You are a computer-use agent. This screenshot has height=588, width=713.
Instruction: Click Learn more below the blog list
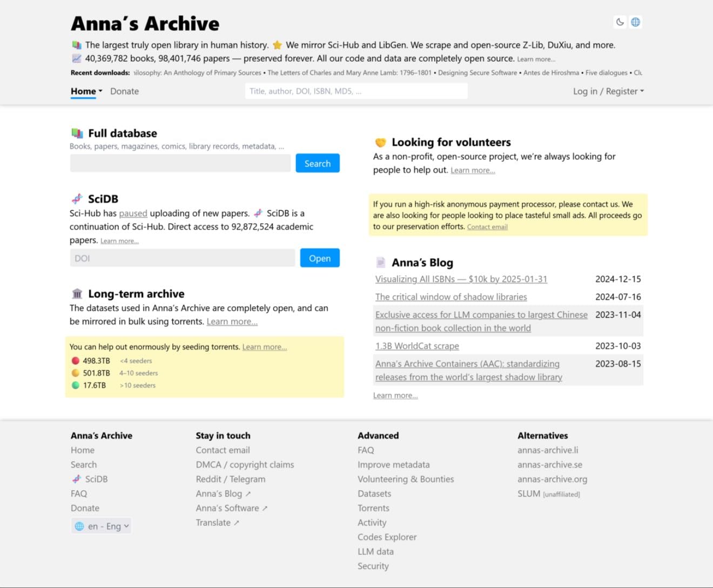coord(395,396)
